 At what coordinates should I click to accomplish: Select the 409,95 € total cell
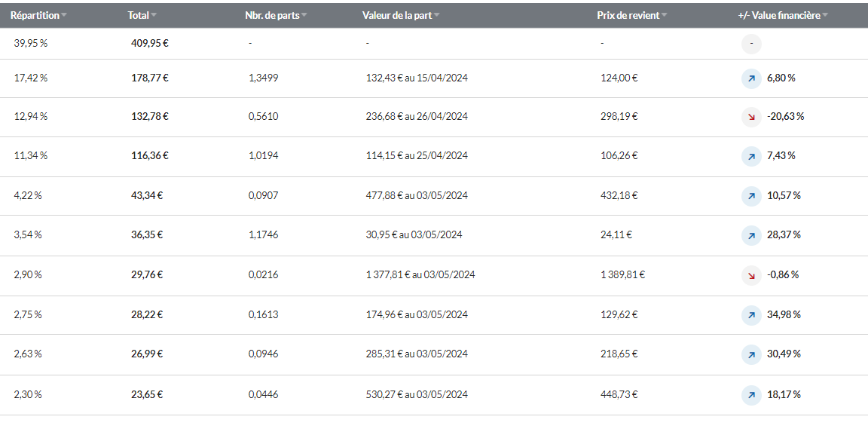149,43
